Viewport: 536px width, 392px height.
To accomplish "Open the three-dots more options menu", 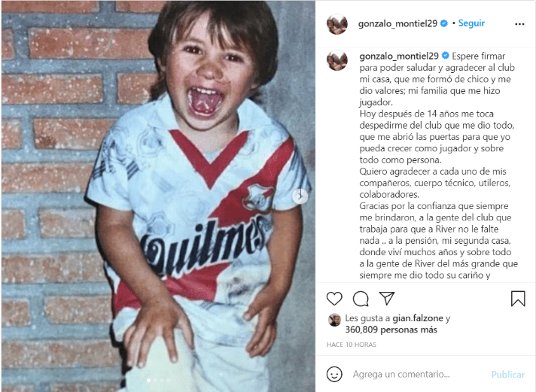I will (519, 24).
